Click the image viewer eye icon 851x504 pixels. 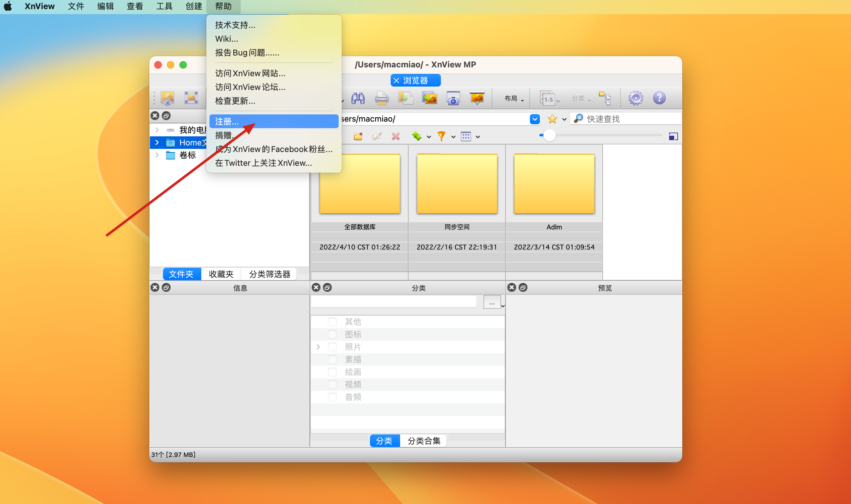click(167, 98)
